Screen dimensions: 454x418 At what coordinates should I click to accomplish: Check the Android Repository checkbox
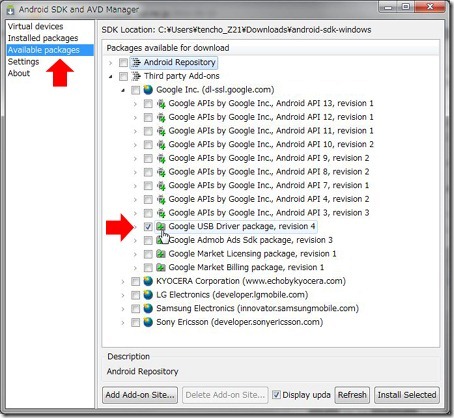(x=123, y=62)
